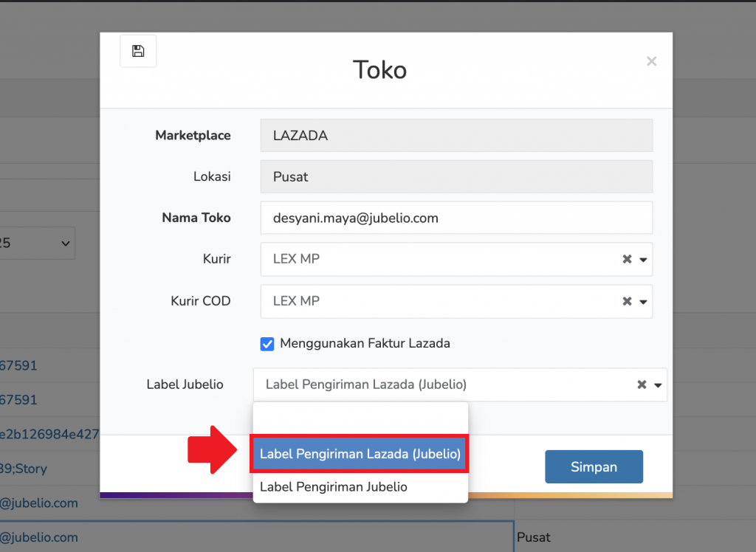Clear the Label Jubelio selection
Image resolution: width=756 pixels, height=552 pixels.
coord(642,384)
